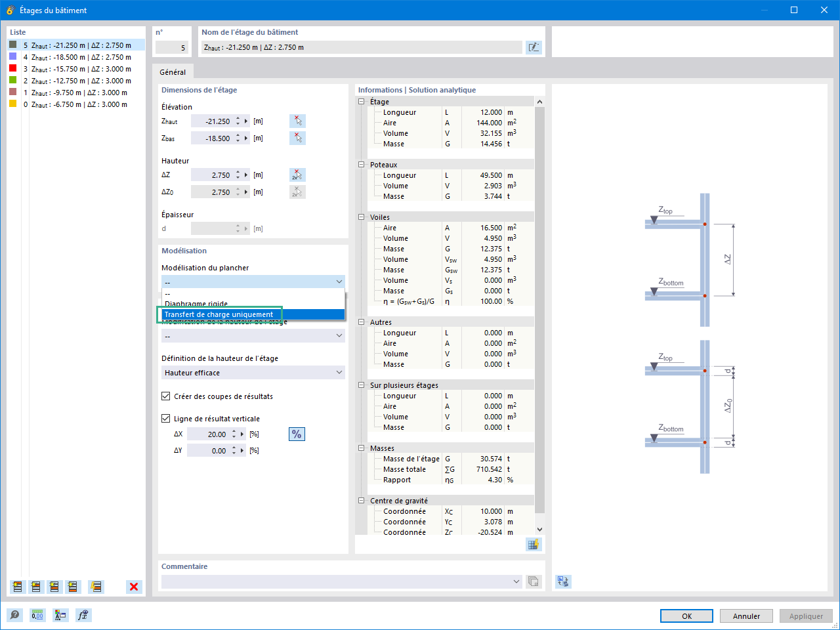
Task: Click the edit story name icon
Action: click(534, 47)
